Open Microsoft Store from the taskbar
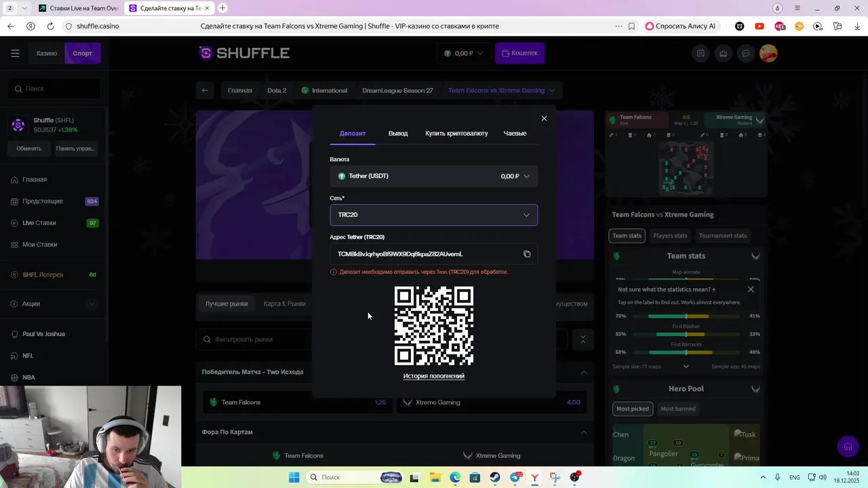This screenshot has width=868, height=488. click(x=475, y=477)
